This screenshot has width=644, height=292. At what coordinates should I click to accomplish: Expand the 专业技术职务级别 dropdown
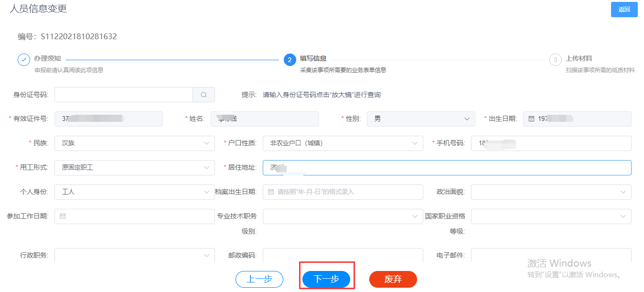point(343,216)
